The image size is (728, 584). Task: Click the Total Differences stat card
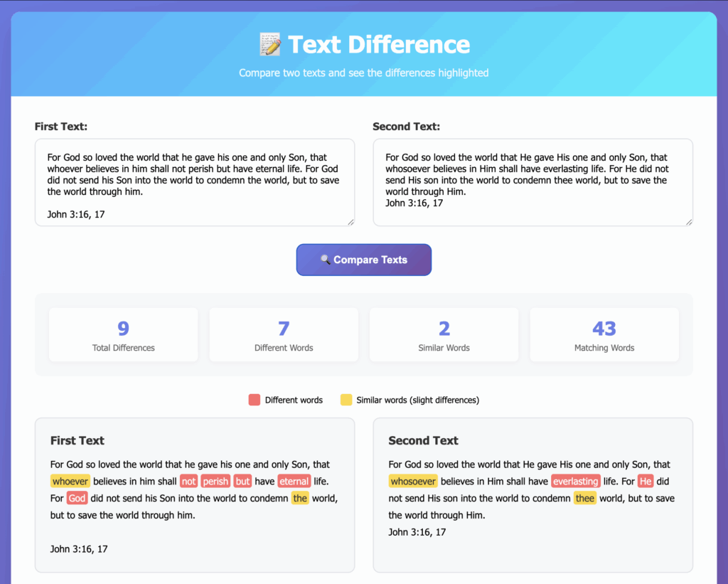(123, 334)
